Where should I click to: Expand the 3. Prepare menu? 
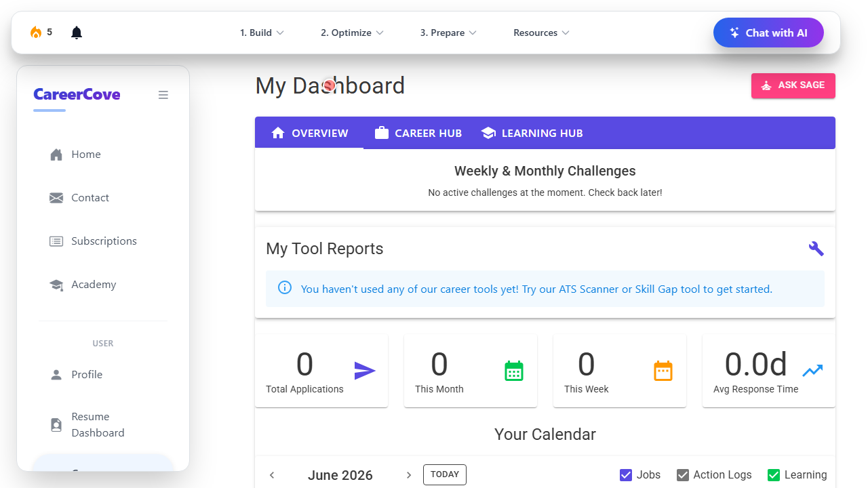[448, 33]
